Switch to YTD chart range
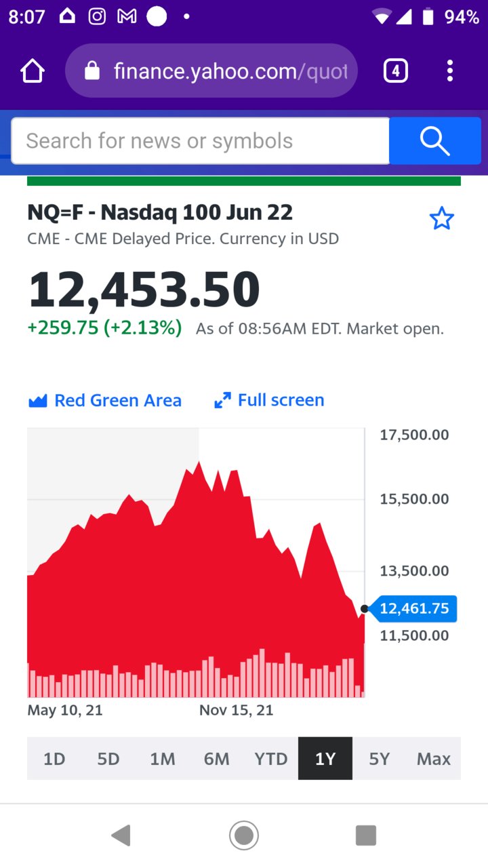488x868 pixels. [x=271, y=759]
